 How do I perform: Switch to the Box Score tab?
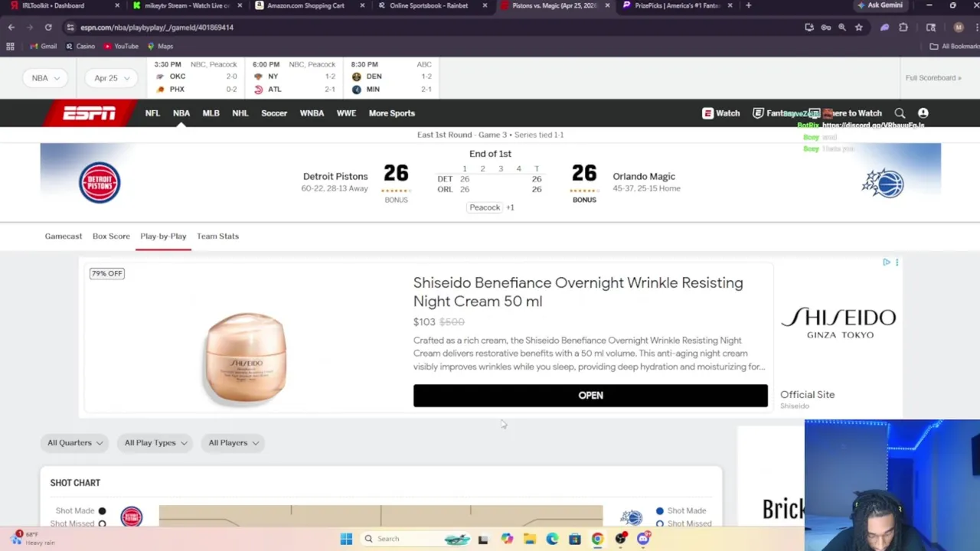click(x=111, y=236)
